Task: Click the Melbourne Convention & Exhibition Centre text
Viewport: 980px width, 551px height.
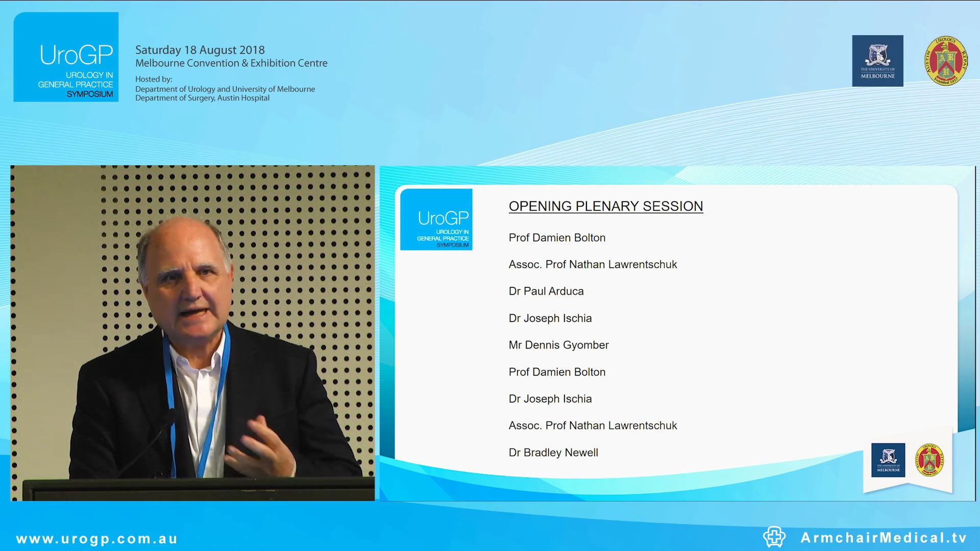Action: pos(231,63)
